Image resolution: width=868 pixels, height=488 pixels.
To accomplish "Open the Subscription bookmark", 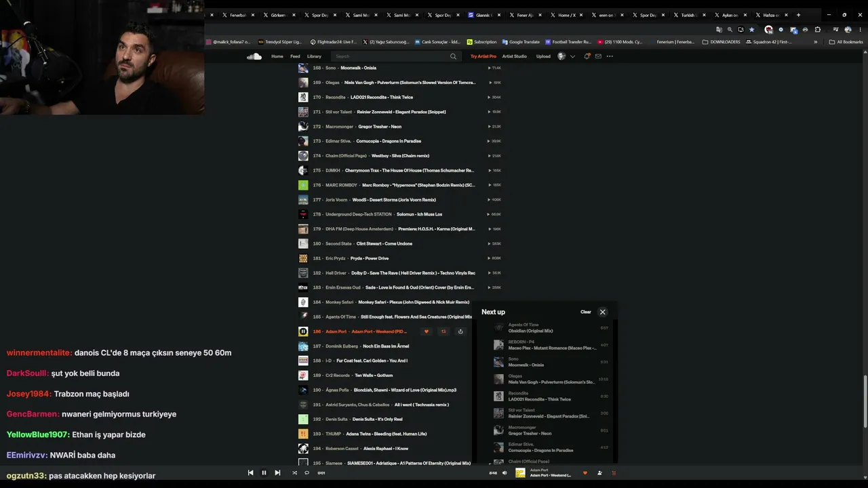I will click(x=481, y=42).
